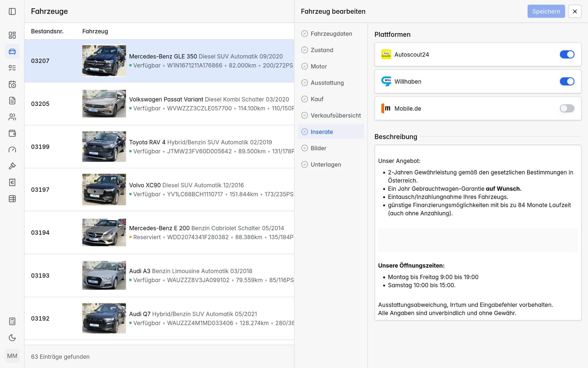588x368 pixels.
Task: Open the Unterlagen section
Action: click(x=331, y=164)
